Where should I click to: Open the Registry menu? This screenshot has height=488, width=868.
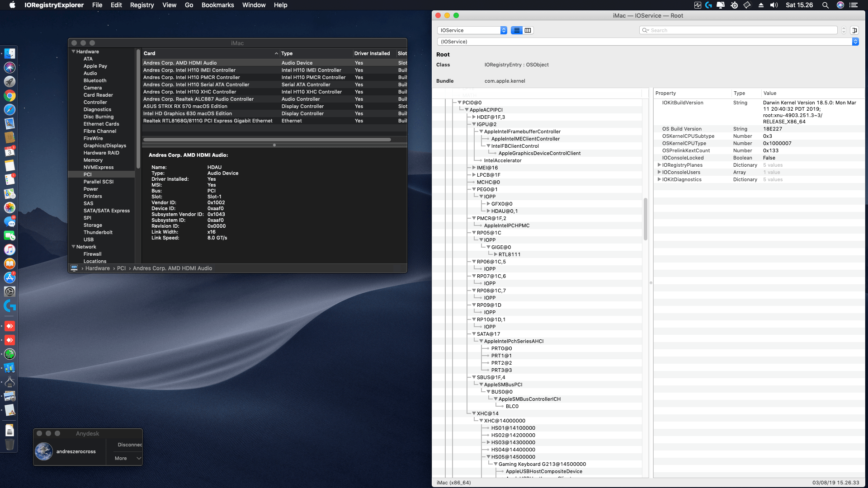click(x=142, y=5)
